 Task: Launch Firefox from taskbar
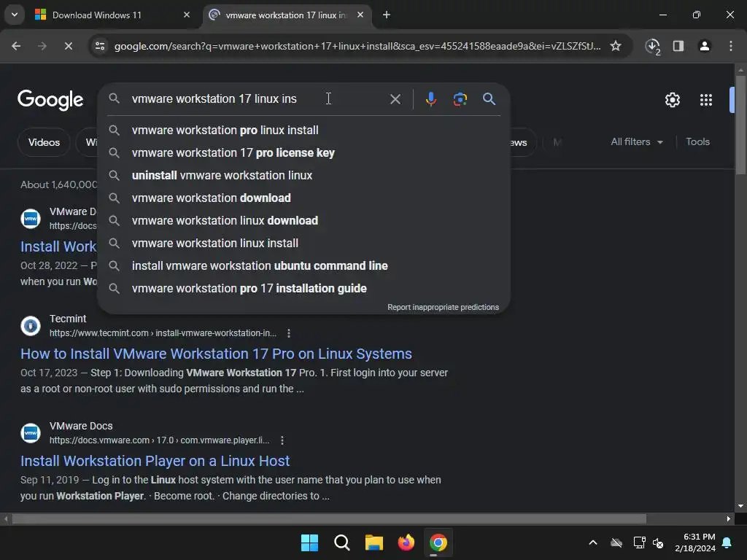pyautogui.click(x=406, y=542)
